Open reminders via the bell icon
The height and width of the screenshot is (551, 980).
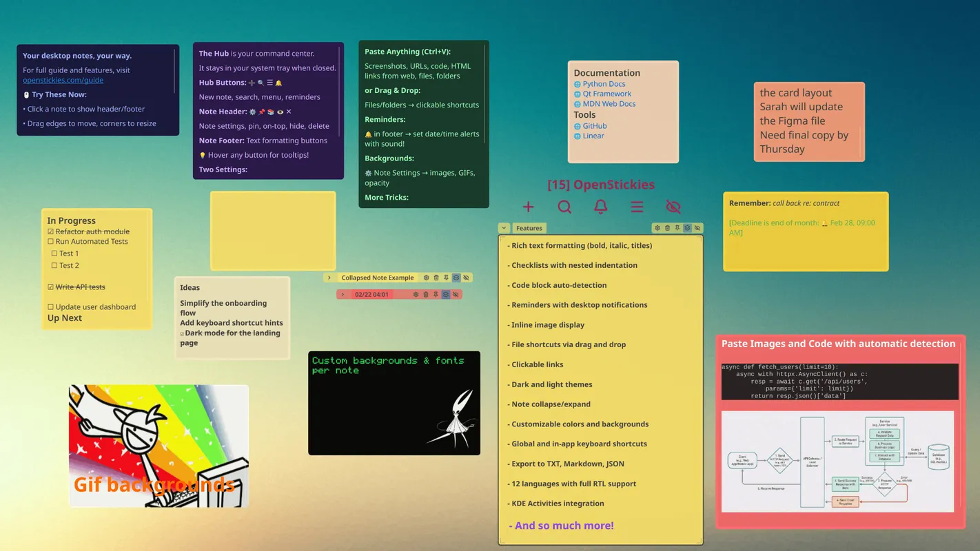point(600,207)
